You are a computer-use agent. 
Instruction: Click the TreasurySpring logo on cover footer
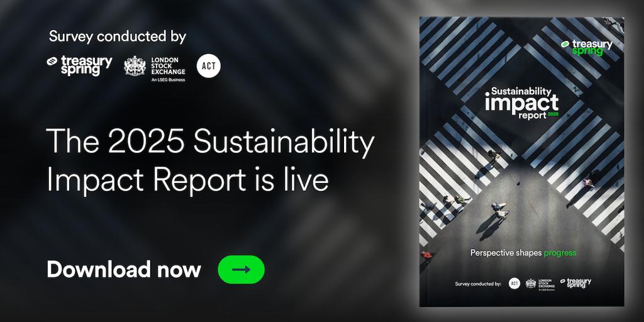tap(576, 283)
